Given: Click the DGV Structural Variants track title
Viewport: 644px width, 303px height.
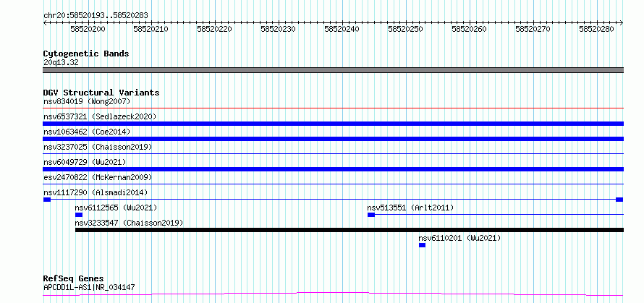Looking at the screenshot, I should click(101, 93).
